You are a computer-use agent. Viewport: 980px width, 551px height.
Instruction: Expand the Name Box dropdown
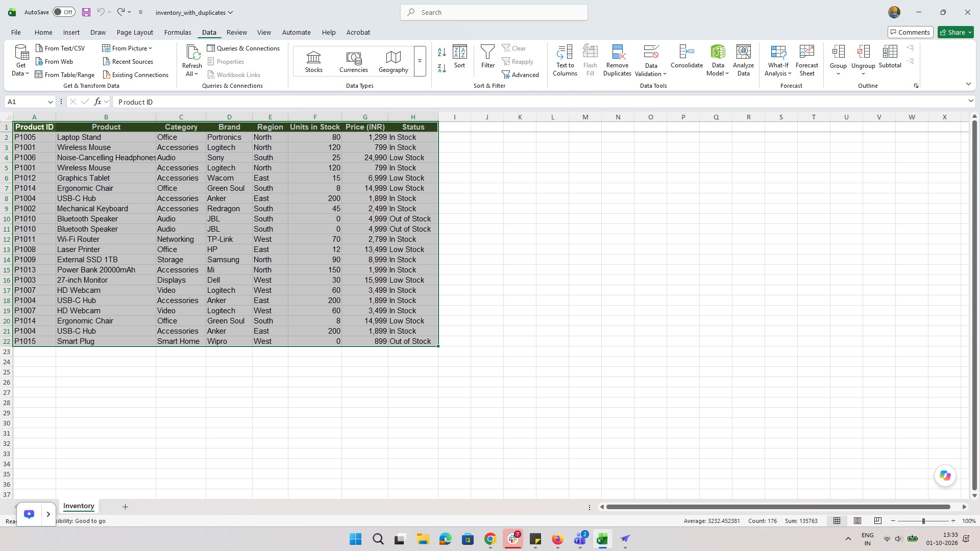[50, 102]
